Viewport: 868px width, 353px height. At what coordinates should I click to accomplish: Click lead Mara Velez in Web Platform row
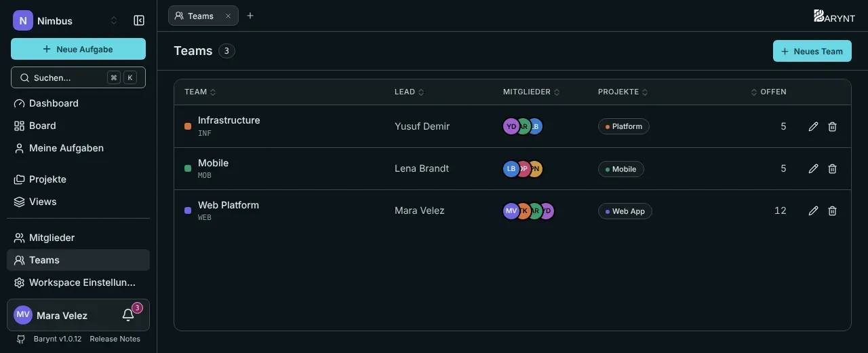click(420, 210)
